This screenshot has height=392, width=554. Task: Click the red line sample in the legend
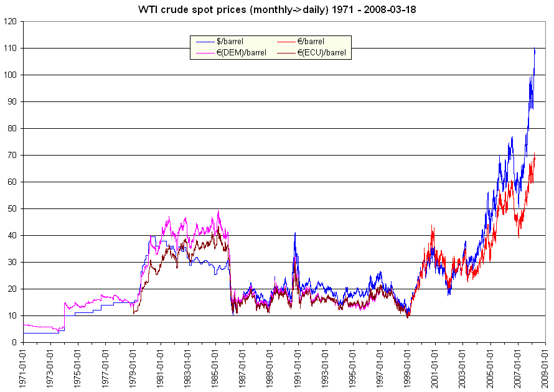click(286, 42)
